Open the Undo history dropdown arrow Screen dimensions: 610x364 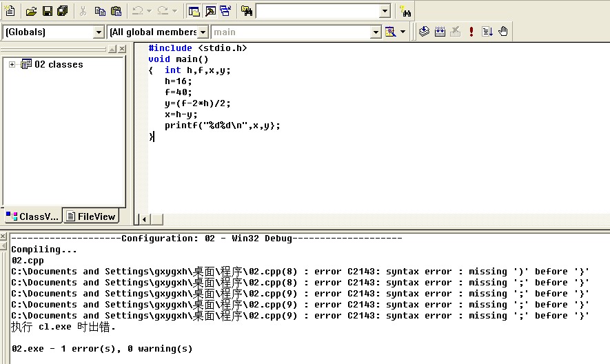(x=149, y=11)
